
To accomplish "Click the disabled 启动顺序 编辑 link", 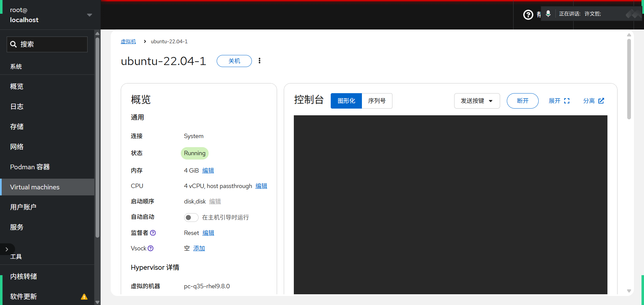I will tap(215, 201).
